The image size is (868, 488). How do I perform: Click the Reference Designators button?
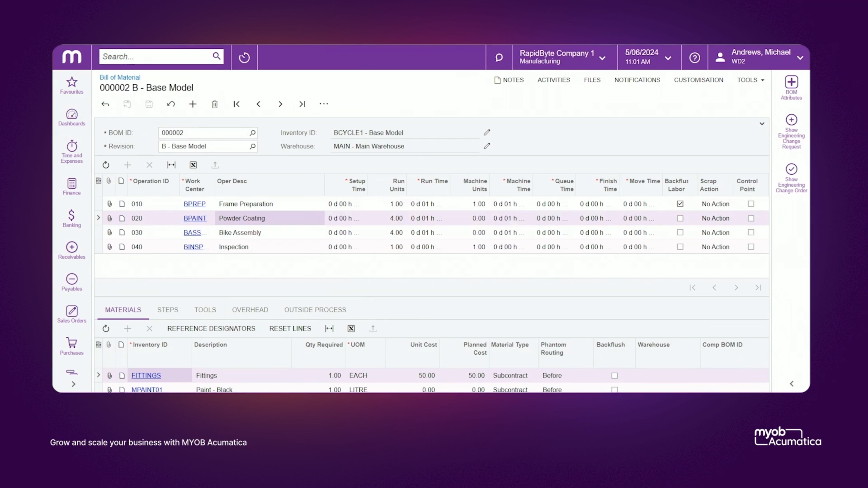(x=211, y=328)
